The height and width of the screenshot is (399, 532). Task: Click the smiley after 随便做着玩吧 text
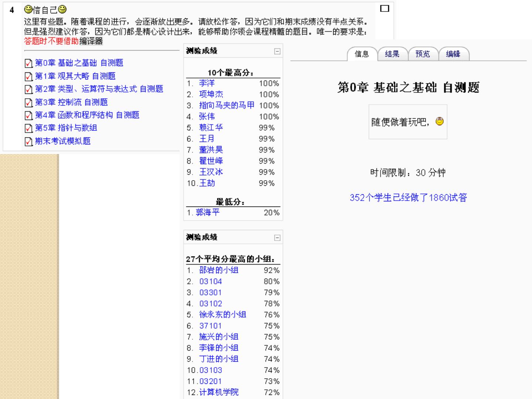coord(440,121)
